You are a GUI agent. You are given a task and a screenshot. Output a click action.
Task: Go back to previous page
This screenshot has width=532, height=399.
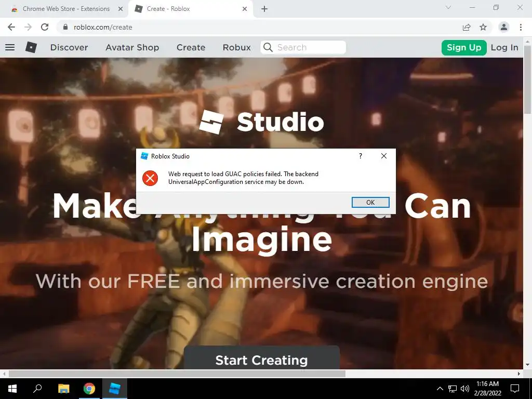(x=11, y=27)
